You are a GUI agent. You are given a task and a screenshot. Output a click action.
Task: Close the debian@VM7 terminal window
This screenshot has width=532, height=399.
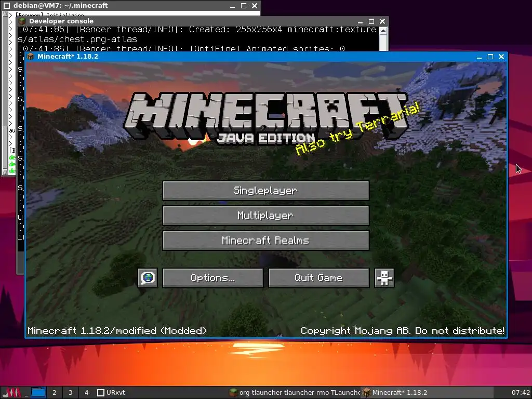coord(255,5)
